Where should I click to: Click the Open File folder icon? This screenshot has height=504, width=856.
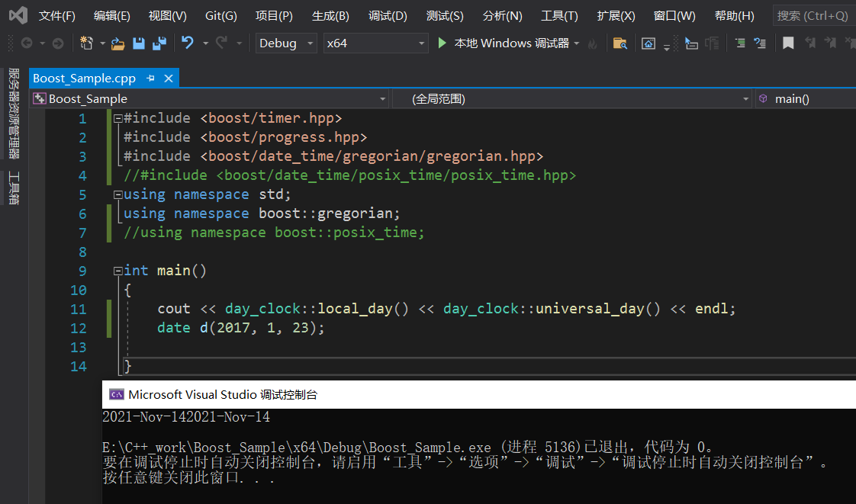point(118,43)
